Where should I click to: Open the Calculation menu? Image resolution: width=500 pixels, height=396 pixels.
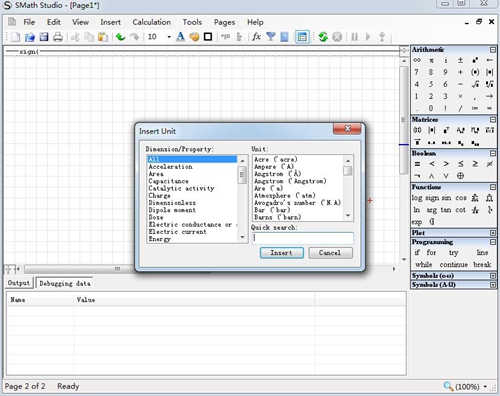tap(152, 22)
